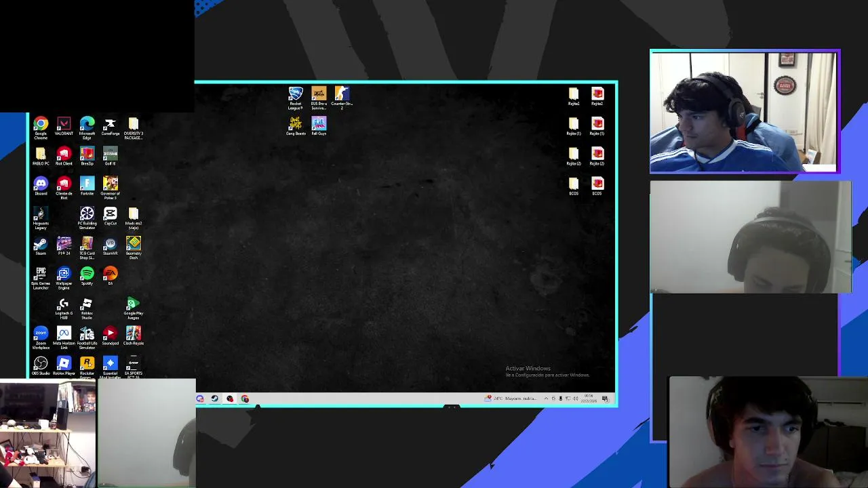This screenshot has height=488, width=868.
Task: Select the Roblox Studio icon
Action: click(87, 308)
